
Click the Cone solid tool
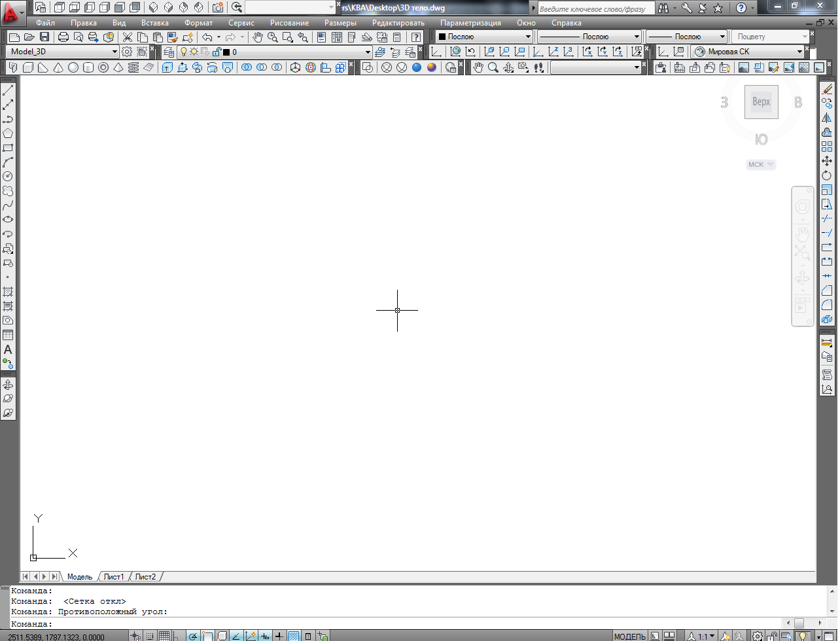point(58,67)
